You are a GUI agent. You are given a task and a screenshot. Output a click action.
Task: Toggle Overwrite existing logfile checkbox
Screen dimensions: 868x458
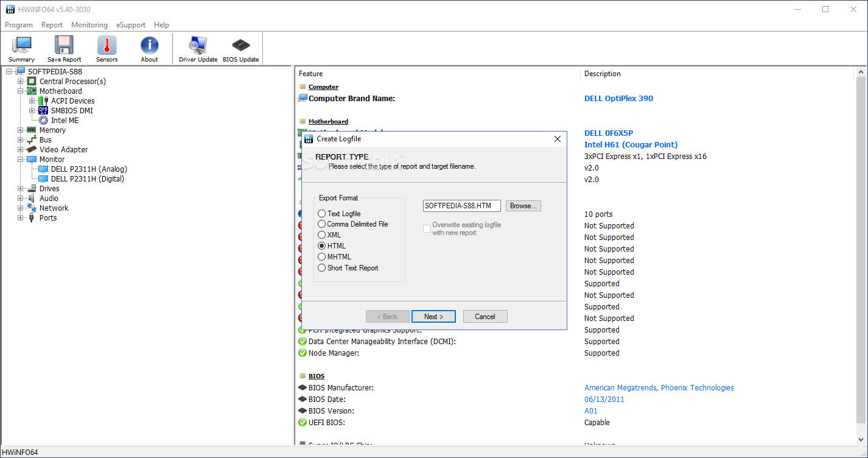(427, 228)
